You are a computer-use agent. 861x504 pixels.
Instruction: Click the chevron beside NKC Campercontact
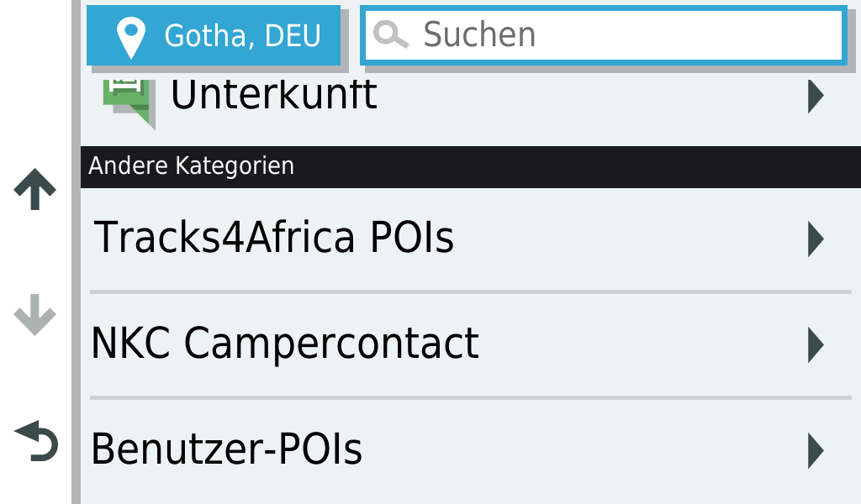[815, 345]
